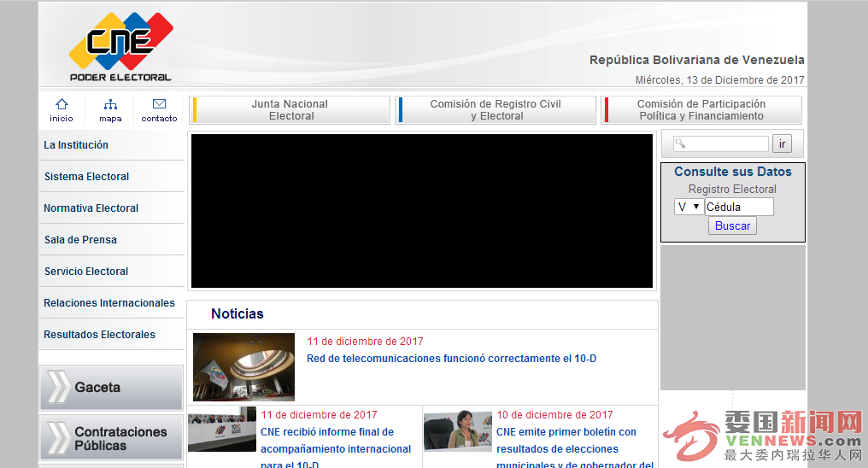The image size is (868, 468).
Task: Select Relaciones Internacionales menu item
Action: click(x=112, y=302)
